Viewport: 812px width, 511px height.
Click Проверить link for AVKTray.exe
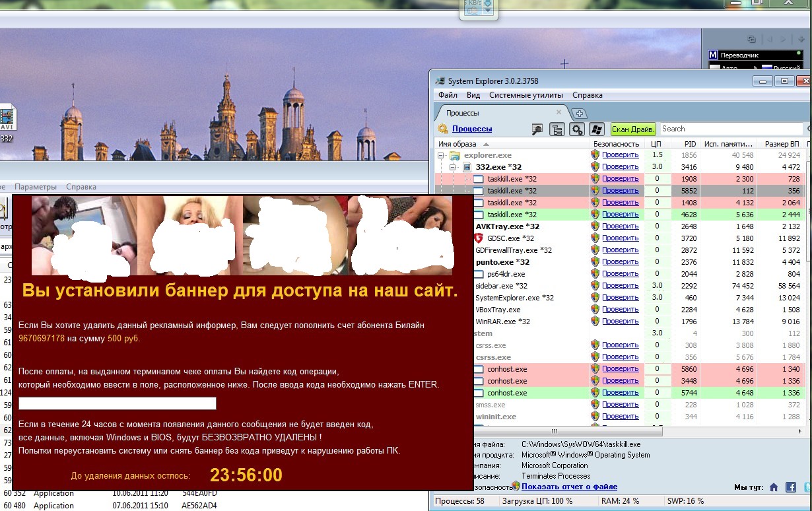click(620, 226)
